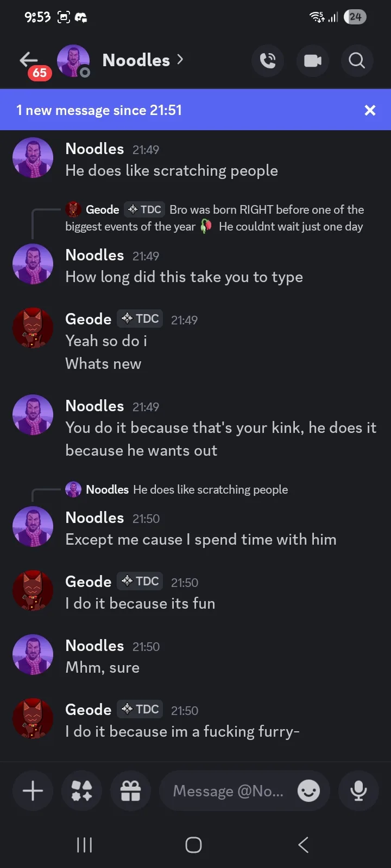Tap Geode's TDC server tag badge

(141, 318)
